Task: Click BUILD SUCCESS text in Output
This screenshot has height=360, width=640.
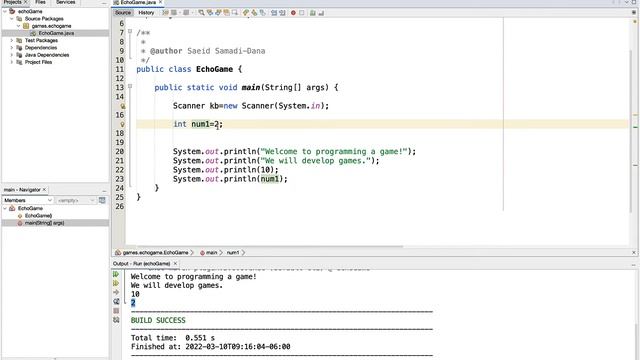Action: coord(158,320)
